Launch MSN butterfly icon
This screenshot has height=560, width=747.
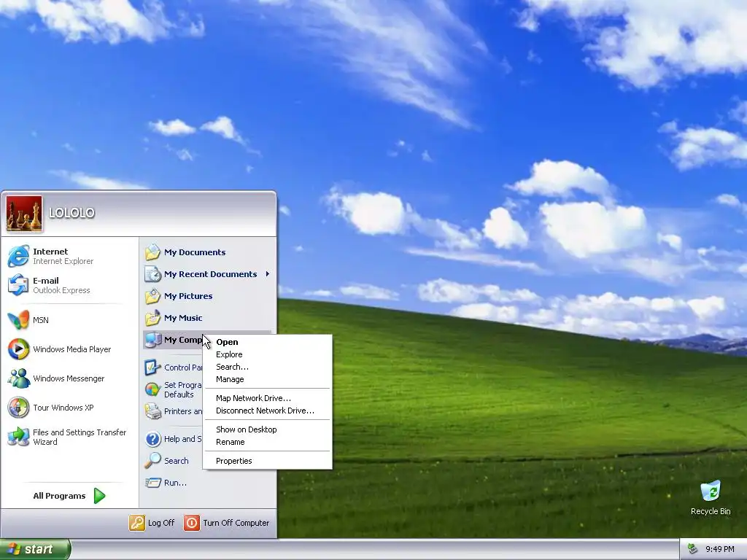point(18,320)
